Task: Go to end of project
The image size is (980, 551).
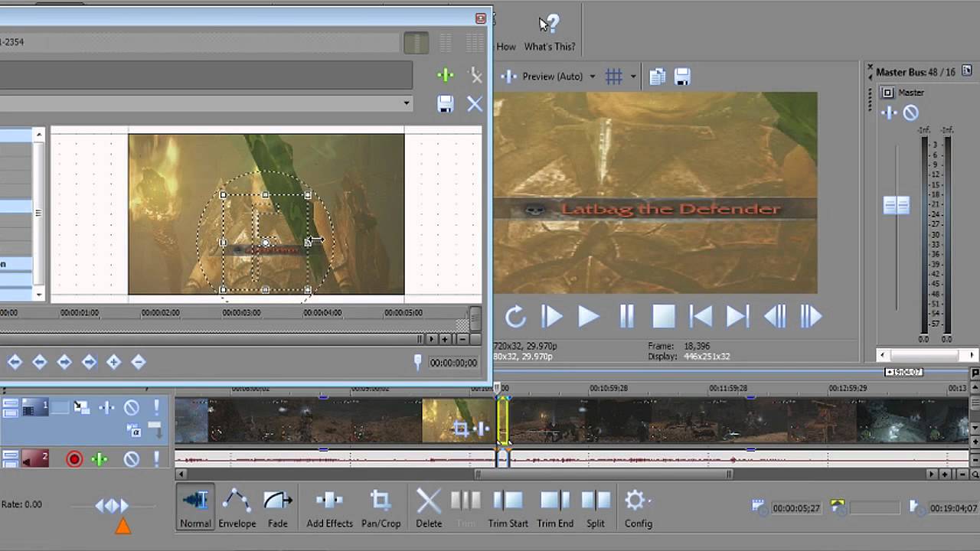Action: (737, 316)
